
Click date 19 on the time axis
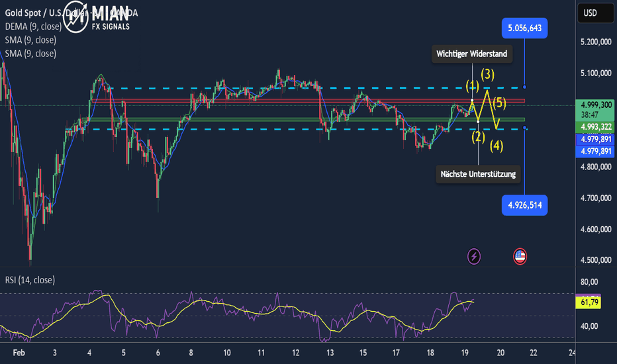tap(465, 353)
